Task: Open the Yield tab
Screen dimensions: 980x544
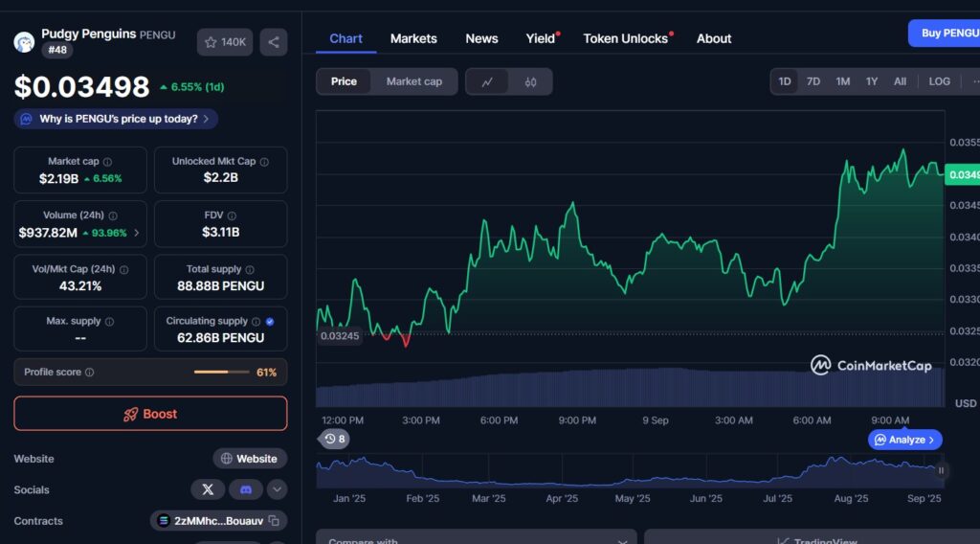Action: coord(541,38)
